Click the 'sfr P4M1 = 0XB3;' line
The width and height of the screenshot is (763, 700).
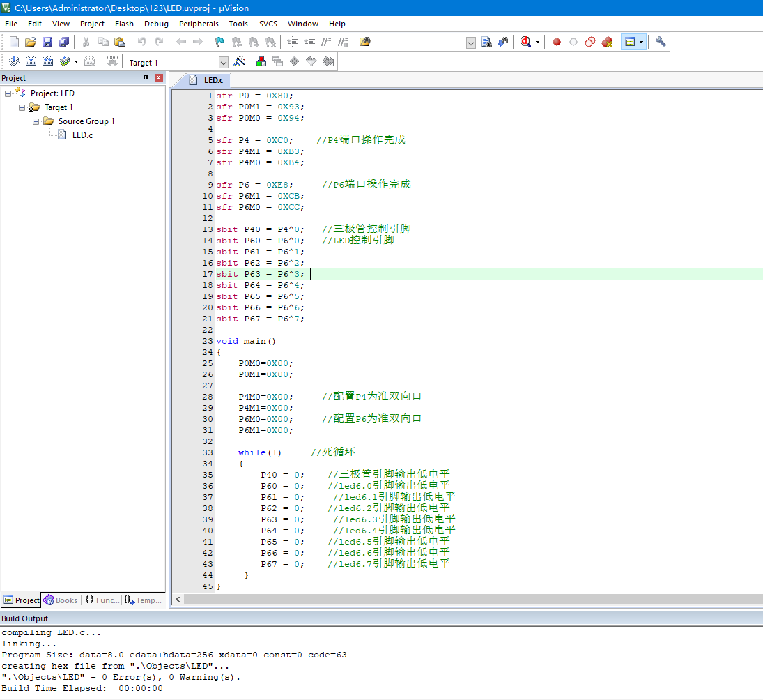click(x=260, y=151)
